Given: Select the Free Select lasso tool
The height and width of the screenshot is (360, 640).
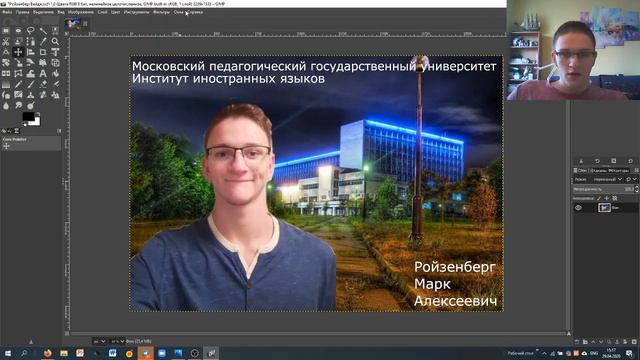Looking at the screenshot, I should coord(31,31).
